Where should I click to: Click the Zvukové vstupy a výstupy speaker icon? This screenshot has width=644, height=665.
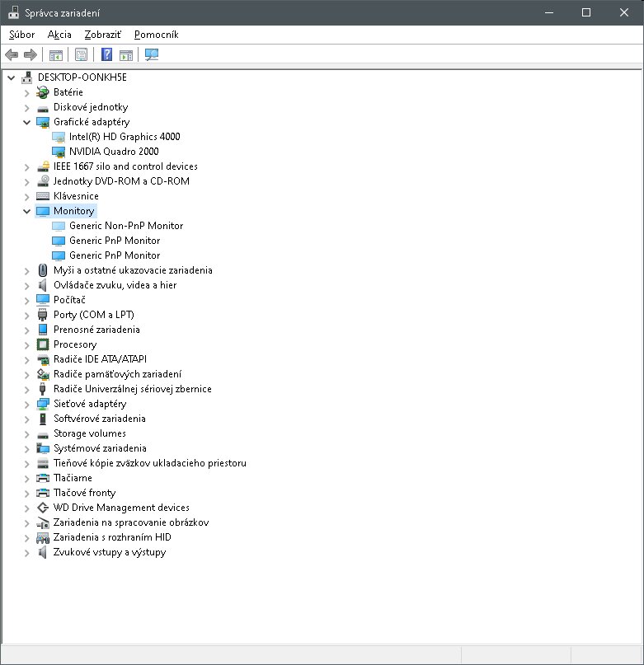point(42,552)
